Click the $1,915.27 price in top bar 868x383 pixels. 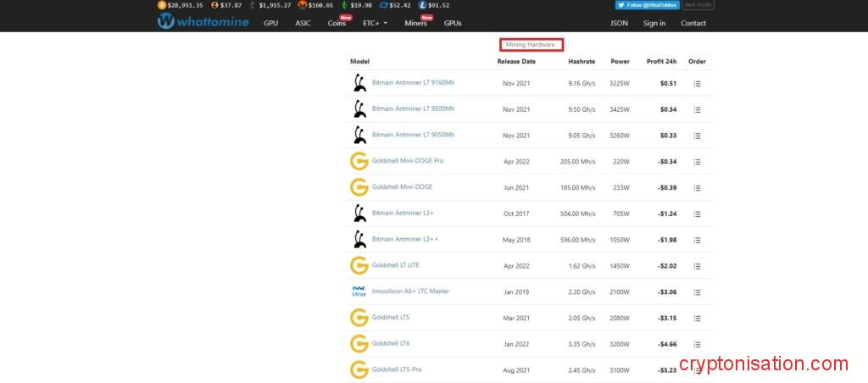click(275, 5)
